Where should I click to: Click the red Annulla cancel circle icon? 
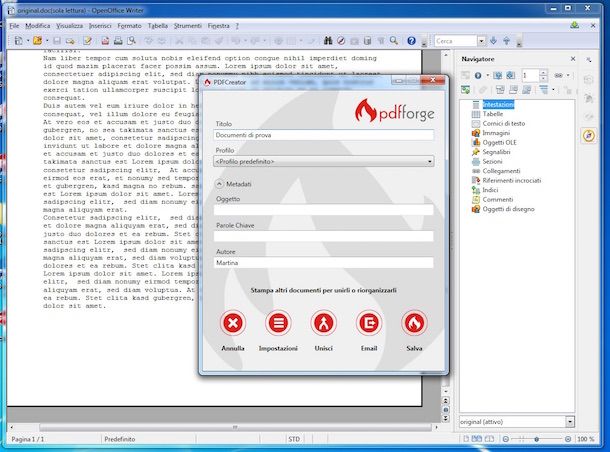(233, 323)
